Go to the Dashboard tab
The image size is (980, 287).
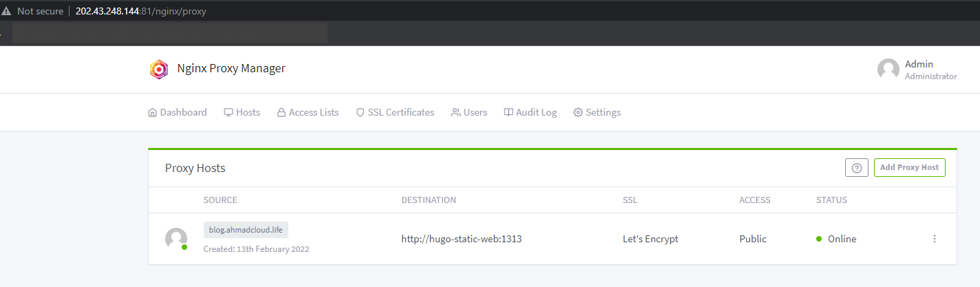coord(178,112)
